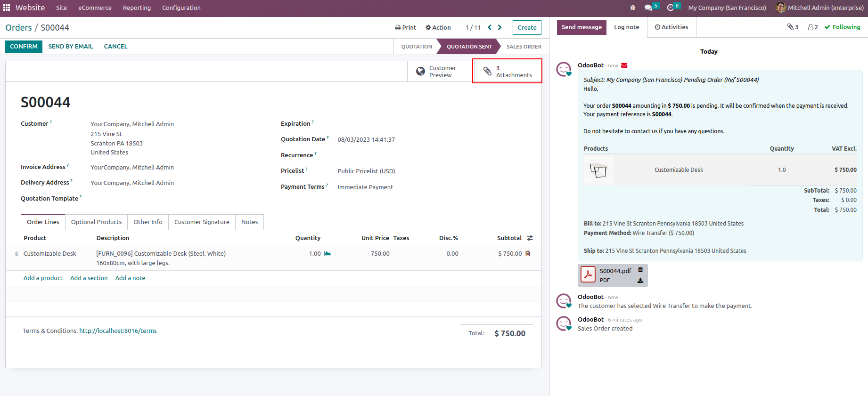Switch to the Optional Products tab
Viewport: 868px width, 396px height.
click(x=96, y=222)
